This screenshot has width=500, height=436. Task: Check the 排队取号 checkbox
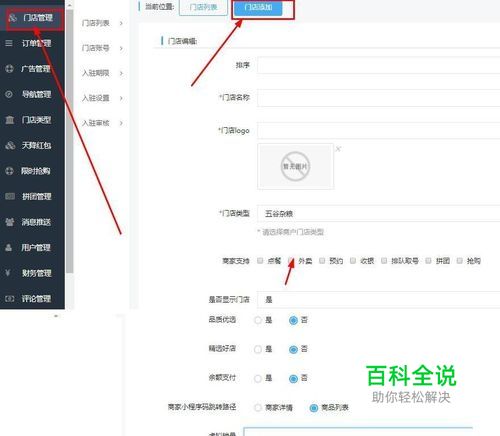[384, 261]
